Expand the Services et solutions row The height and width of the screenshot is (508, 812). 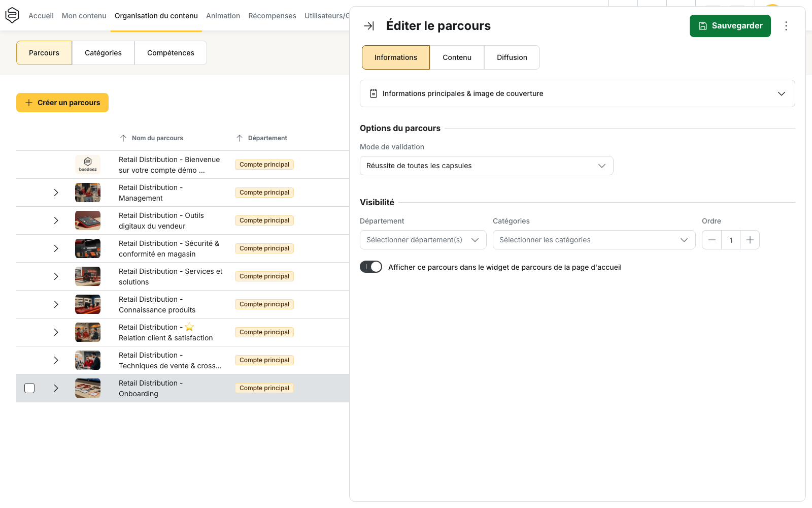tap(56, 276)
